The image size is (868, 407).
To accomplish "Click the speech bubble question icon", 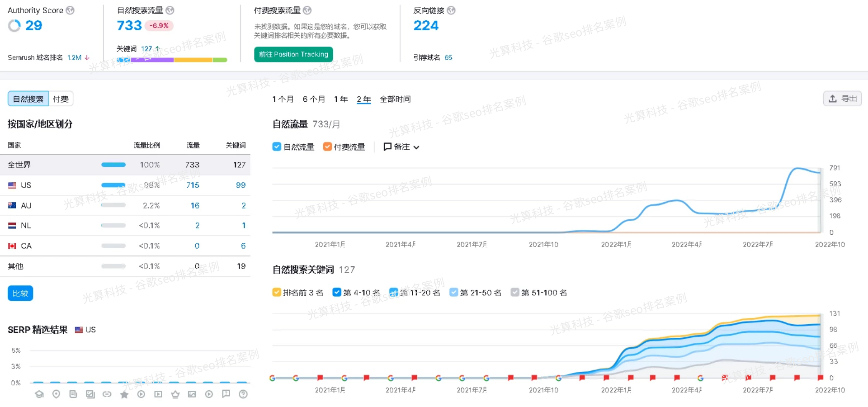I will (226, 394).
